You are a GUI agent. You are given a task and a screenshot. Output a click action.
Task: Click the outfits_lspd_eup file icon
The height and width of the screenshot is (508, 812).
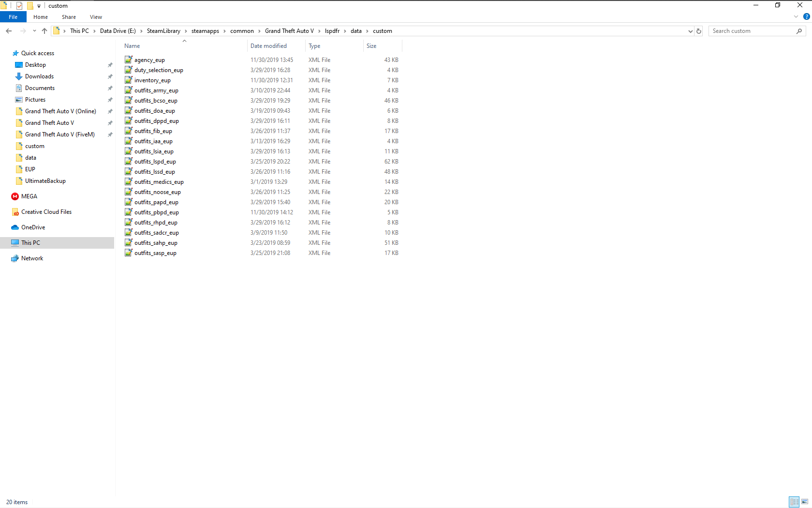128,161
